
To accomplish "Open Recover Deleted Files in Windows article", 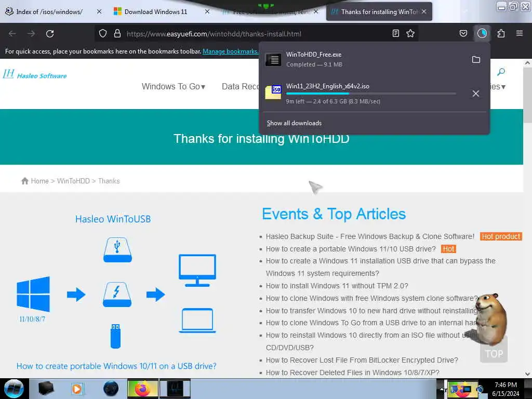I will click(x=353, y=373).
